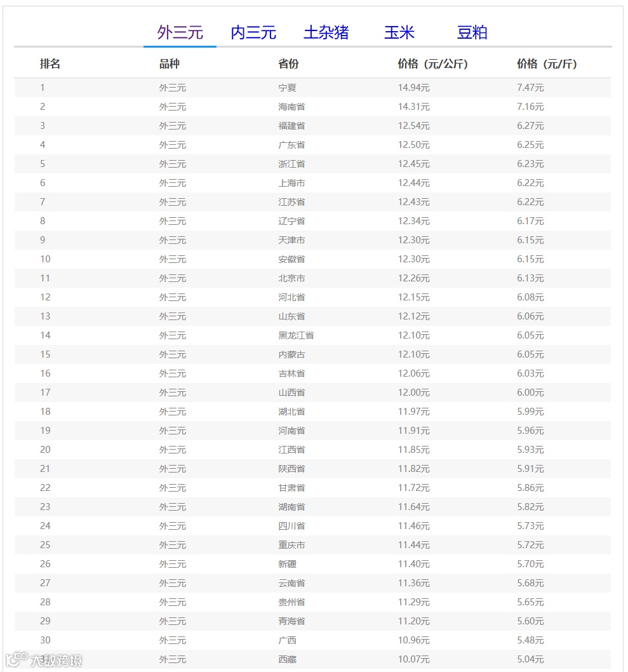Screen dimensions: 628x672
Task: Click the price 12.00元 for 山西省
Action: 413,393
